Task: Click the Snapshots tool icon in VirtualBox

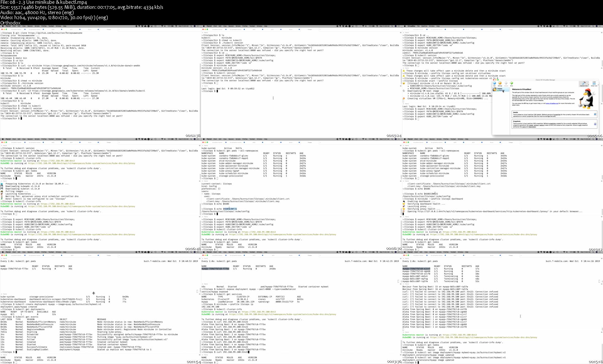Action: [x=595, y=124]
